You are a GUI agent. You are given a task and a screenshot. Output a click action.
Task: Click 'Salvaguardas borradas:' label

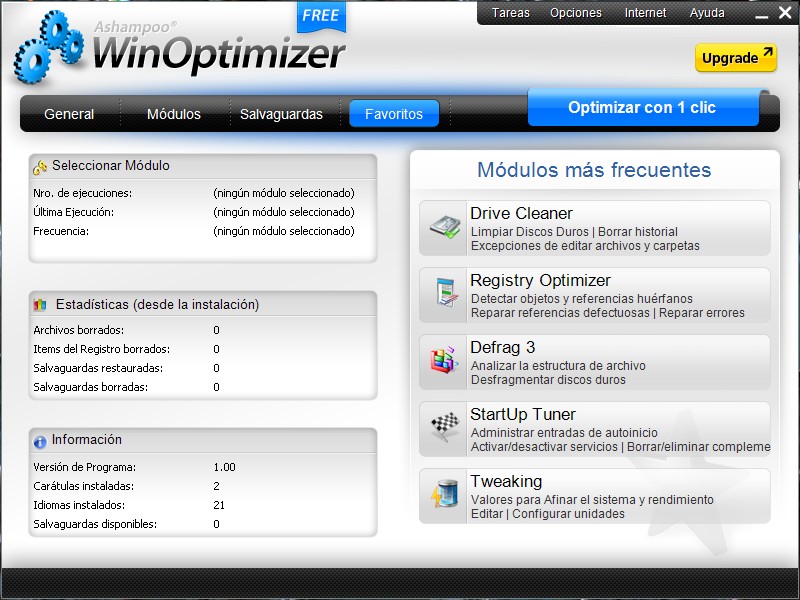pos(90,387)
